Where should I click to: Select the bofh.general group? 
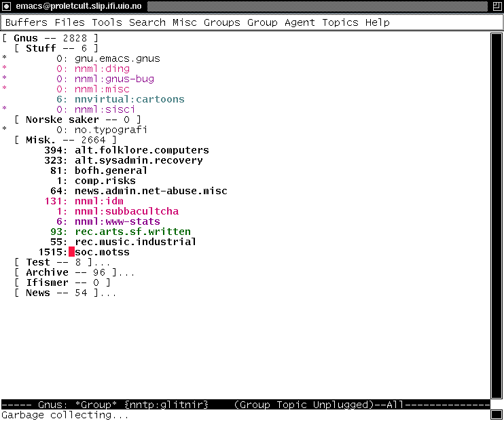click(x=111, y=170)
